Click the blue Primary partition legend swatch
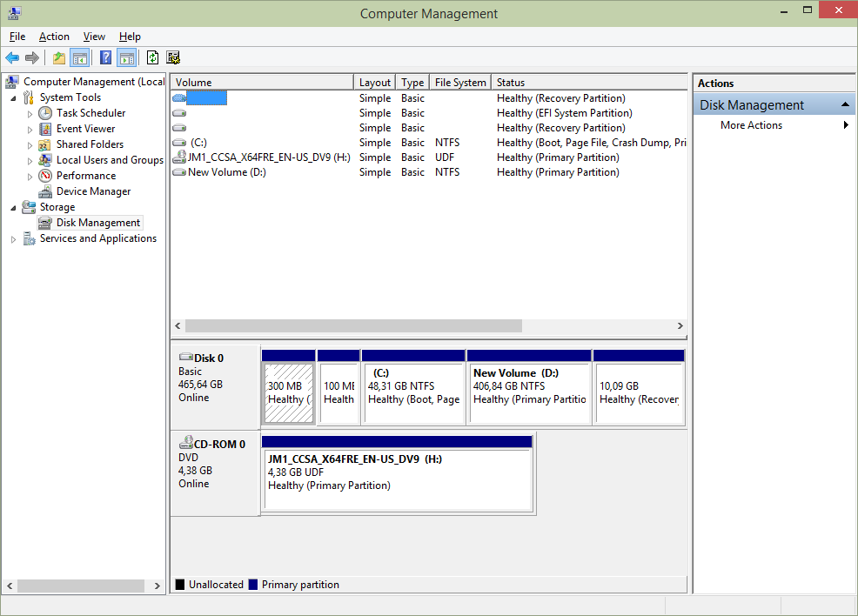858x616 pixels. click(x=253, y=585)
